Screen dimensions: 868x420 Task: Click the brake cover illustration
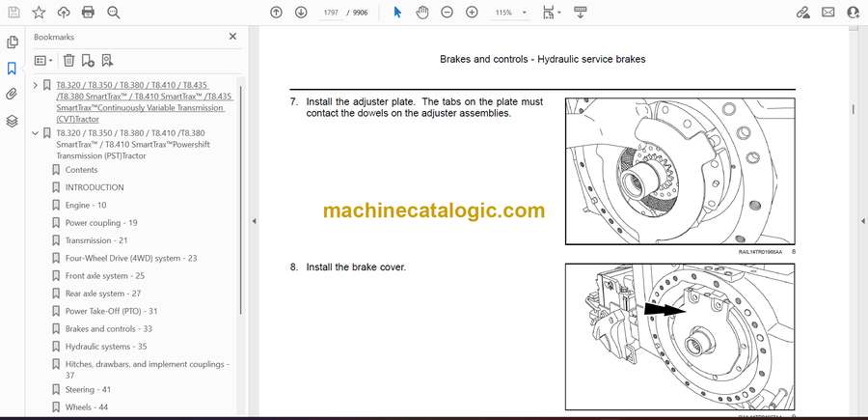click(680, 336)
